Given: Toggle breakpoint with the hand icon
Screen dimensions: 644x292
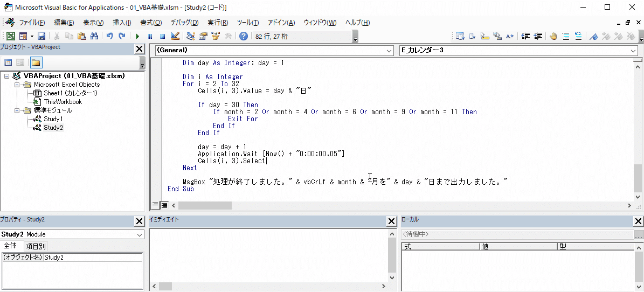Looking at the screenshot, I should click(x=553, y=36).
